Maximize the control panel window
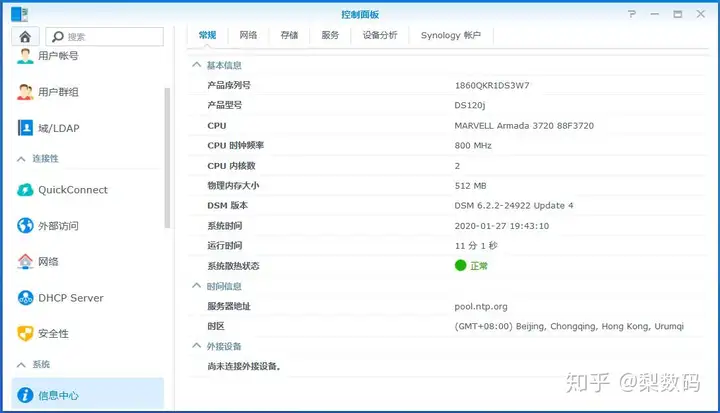This screenshot has height=413, width=720. [x=678, y=14]
